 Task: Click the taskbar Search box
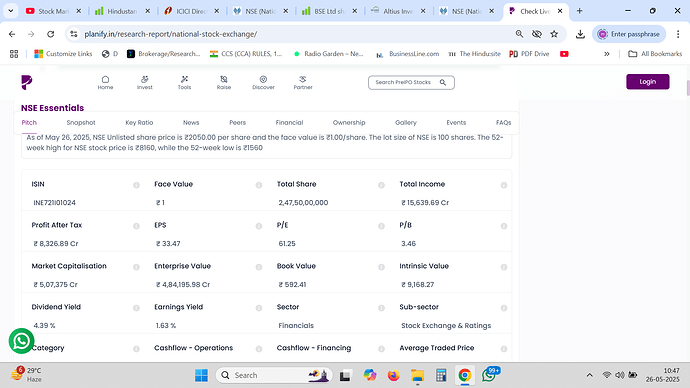[273, 375]
